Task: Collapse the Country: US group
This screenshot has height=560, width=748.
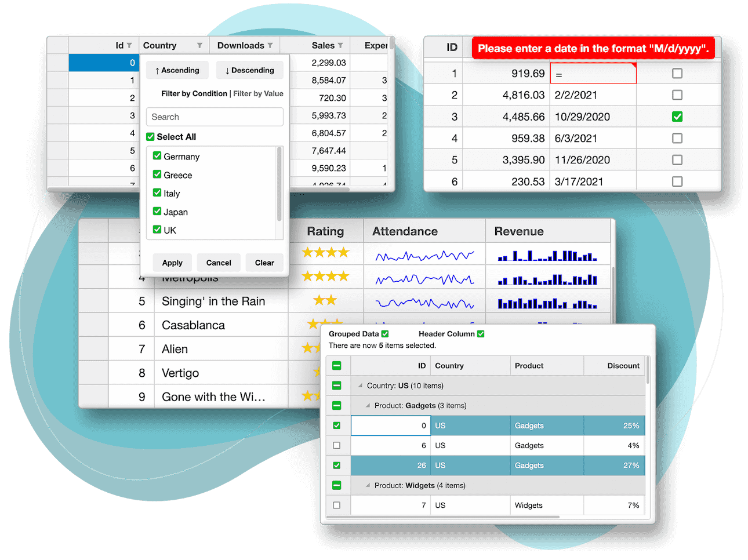Action: tap(361, 386)
